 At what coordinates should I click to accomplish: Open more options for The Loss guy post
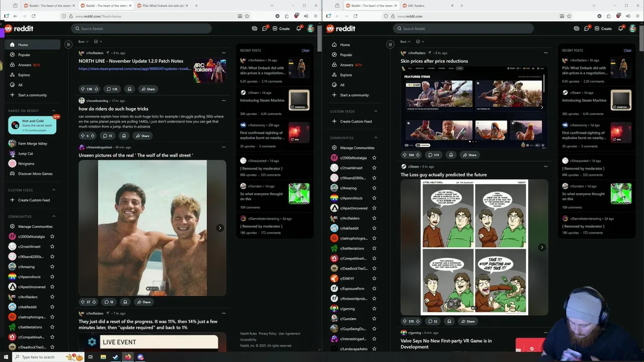546,166
